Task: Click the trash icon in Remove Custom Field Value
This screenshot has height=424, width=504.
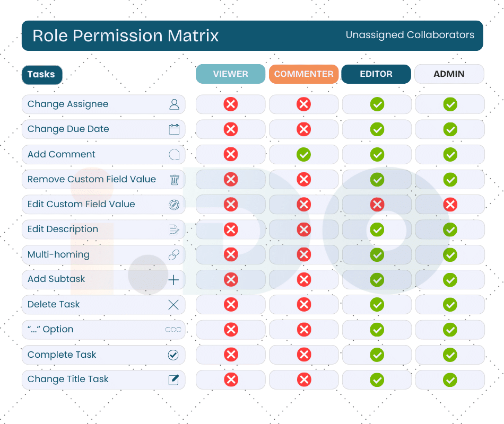Action: pos(174,180)
